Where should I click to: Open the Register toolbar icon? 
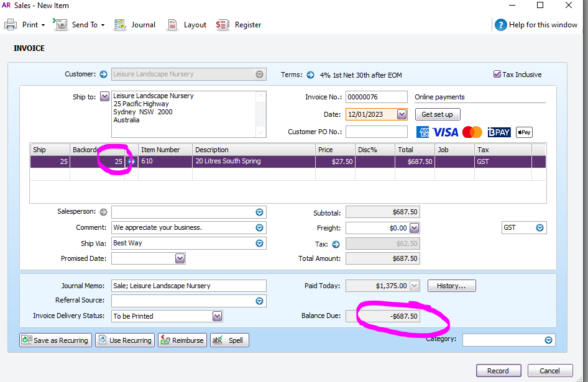pos(239,25)
